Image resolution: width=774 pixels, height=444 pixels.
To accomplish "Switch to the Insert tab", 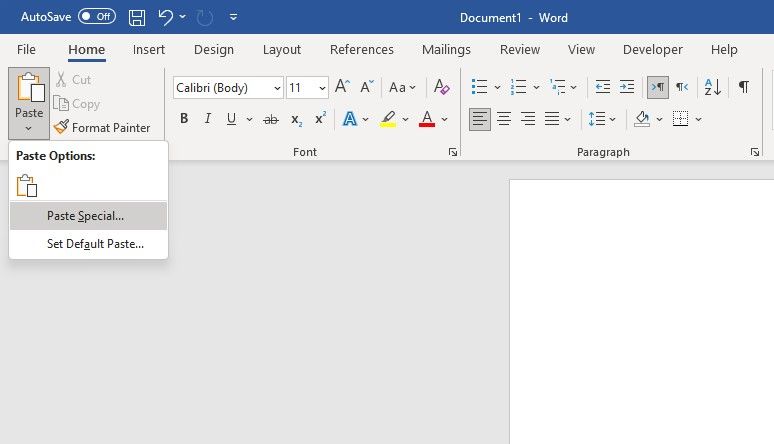I will point(149,49).
